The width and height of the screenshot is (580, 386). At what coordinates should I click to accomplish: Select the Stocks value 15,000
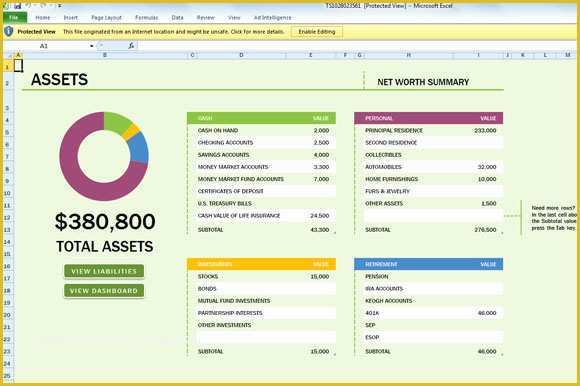(320, 276)
